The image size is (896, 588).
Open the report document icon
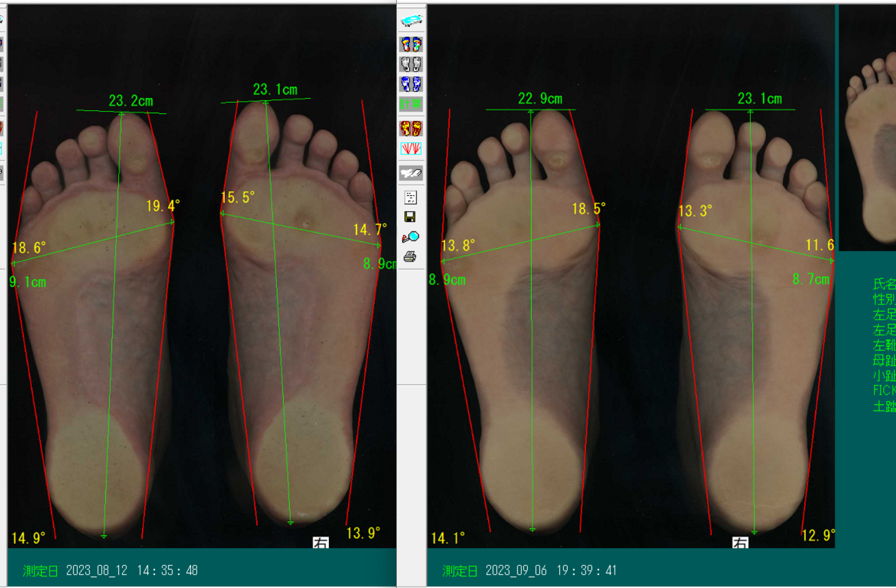tap(410, 197)
